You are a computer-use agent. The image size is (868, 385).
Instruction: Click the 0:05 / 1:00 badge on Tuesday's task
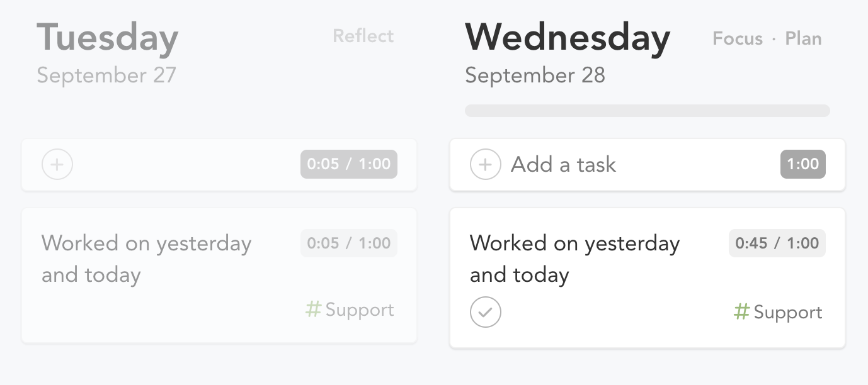(x=349, y=243)
